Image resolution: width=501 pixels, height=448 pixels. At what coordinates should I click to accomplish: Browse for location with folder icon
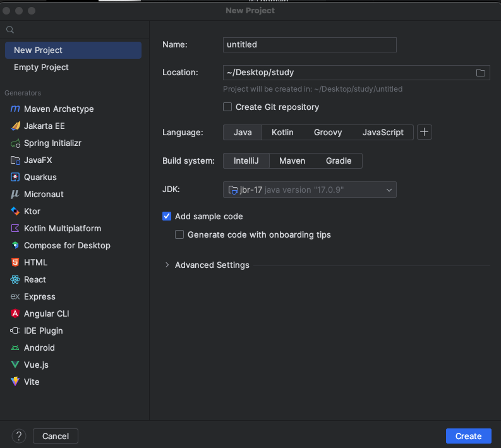pyautogui.click(x=481, y=73)
